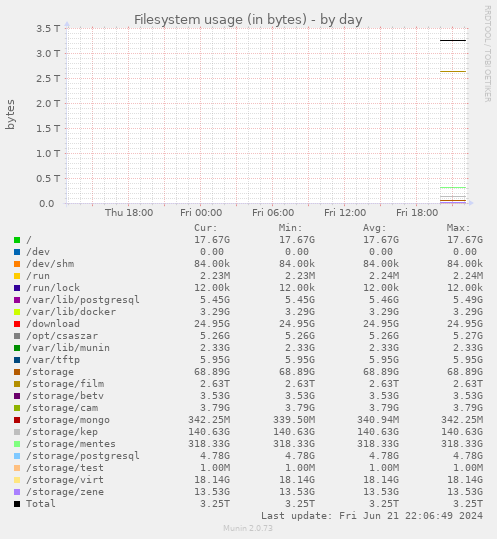Image resolution: width=497 pixels, height=539 pixels.
Task: Click the /storage legend label
Action: [50, 372]
